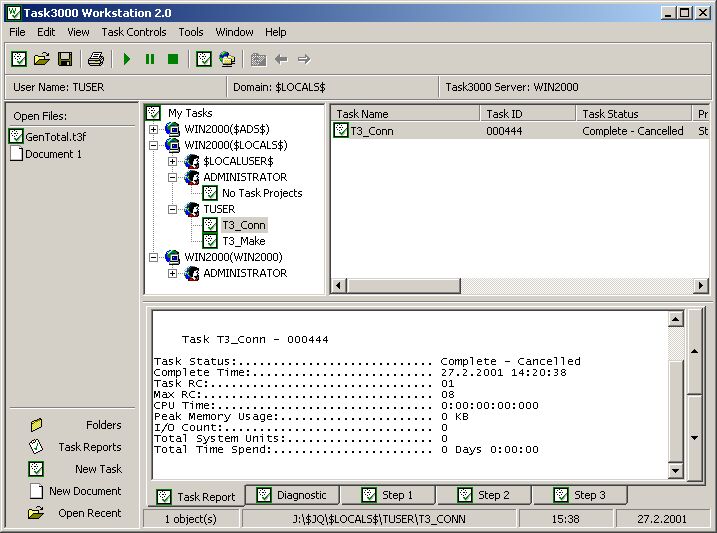Click the Folders icon in left panel

click(37, 425)
